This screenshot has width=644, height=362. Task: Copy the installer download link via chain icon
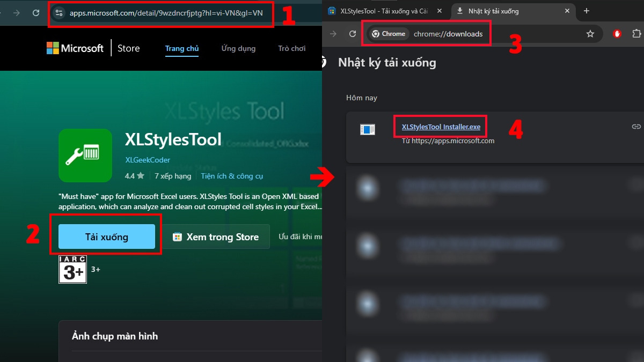click(636, 126)
